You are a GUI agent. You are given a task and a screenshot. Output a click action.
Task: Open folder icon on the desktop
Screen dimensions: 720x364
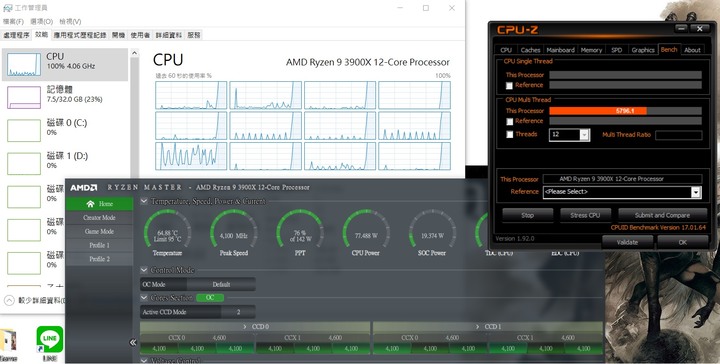click(x=8, y=341)
